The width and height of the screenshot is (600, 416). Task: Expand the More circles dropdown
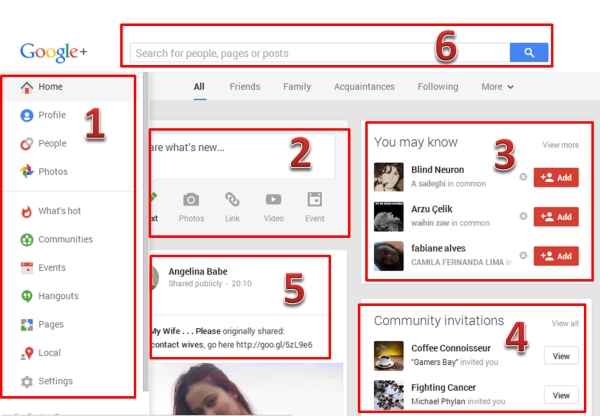[x=497, y=87]
